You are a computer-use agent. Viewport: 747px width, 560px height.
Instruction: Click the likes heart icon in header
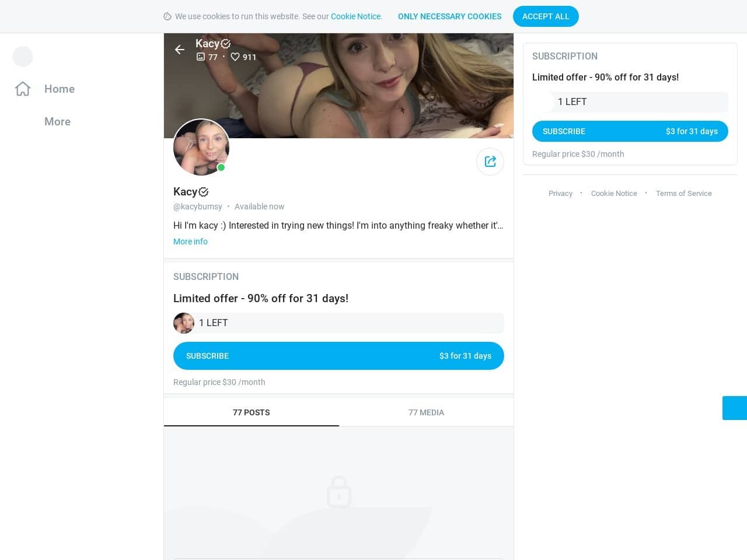(x=235, y=57)
